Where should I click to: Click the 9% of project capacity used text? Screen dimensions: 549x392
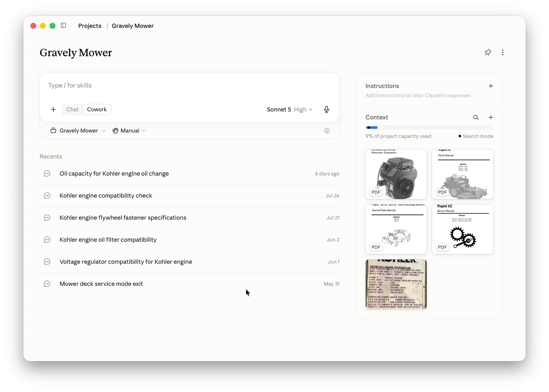[398, 136]
